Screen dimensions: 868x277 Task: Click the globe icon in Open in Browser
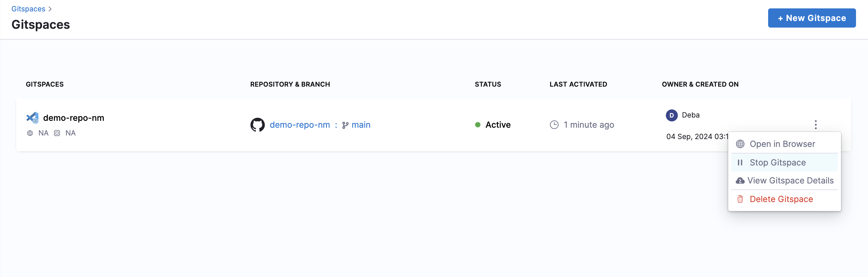click(x=740, y=144)
